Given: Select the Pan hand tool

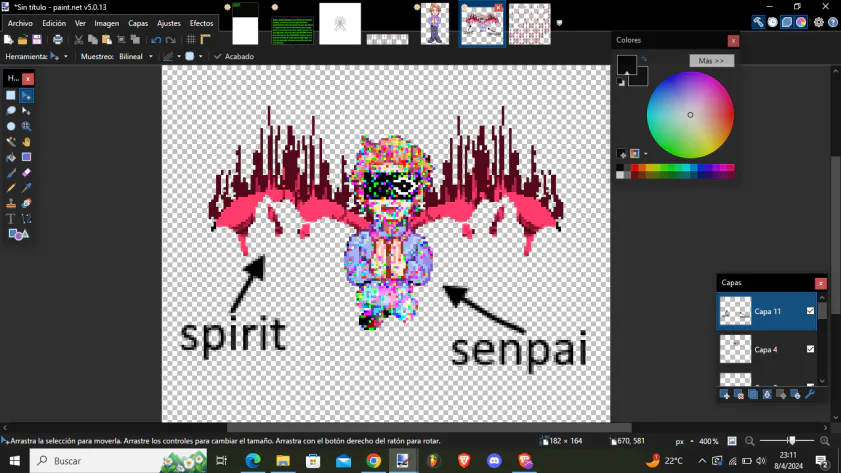Looking at the screenshot, I should pos(26,142).
